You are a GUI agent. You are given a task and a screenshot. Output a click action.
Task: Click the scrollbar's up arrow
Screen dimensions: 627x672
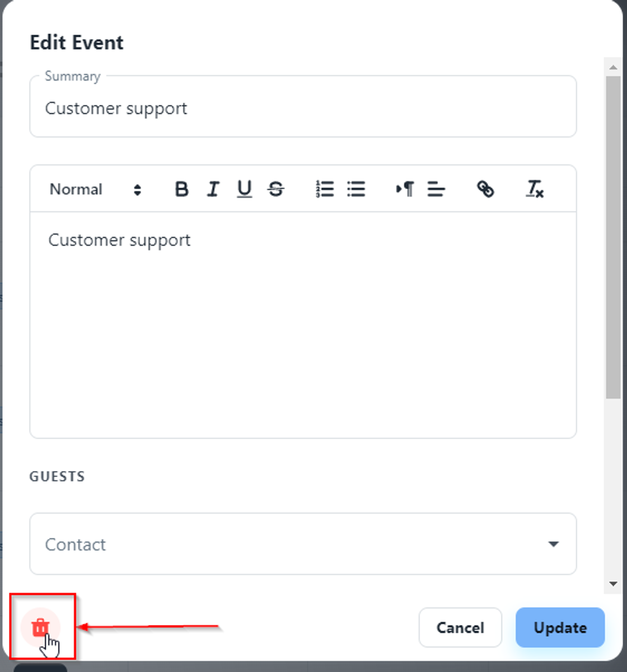pyautogui.click(x=613, y=67)
